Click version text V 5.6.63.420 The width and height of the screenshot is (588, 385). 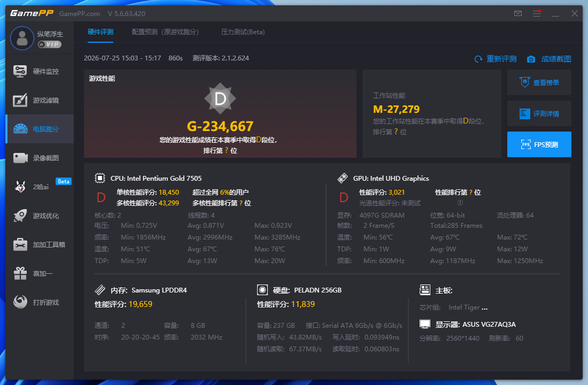pos(127,13)
